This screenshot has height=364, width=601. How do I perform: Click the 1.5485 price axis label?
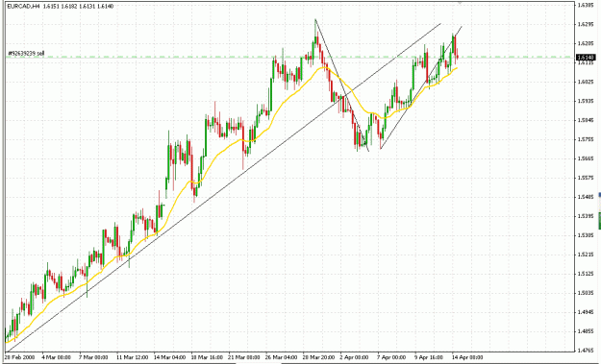point(586,197)
